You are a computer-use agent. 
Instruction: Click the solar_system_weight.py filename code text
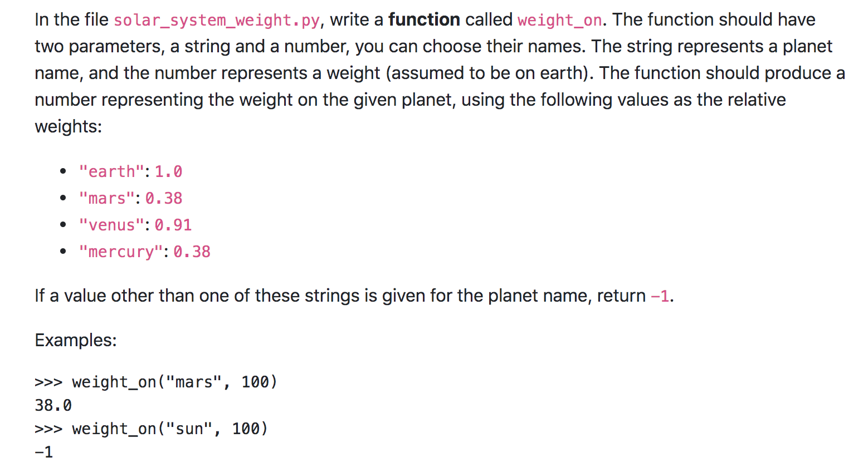pos(217,20)
